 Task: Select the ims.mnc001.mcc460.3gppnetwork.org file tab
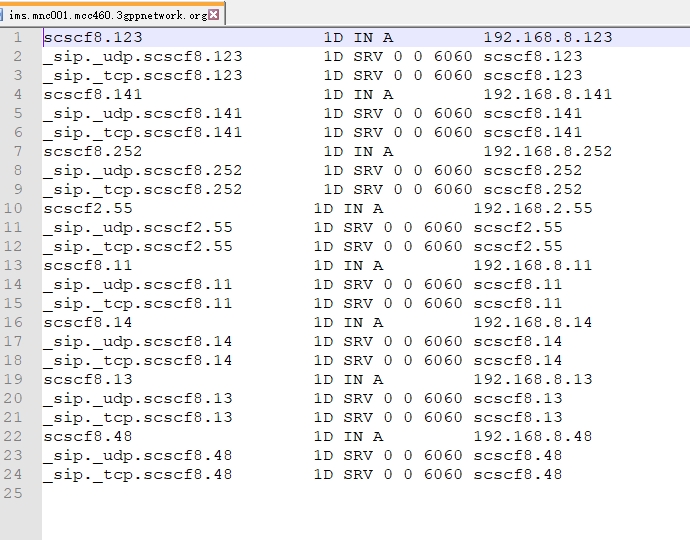pos(108,15)
